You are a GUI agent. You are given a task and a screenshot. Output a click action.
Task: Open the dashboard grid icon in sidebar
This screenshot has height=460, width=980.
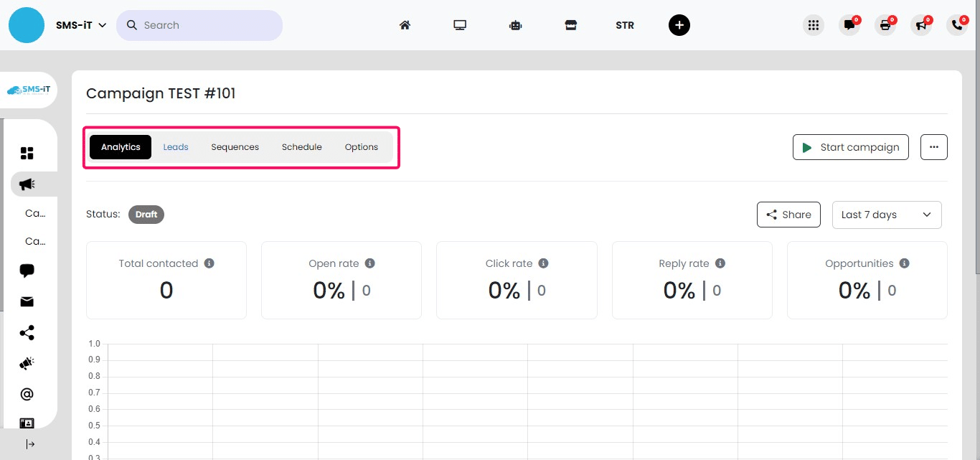pyautogui.click(x=27, y=152)
